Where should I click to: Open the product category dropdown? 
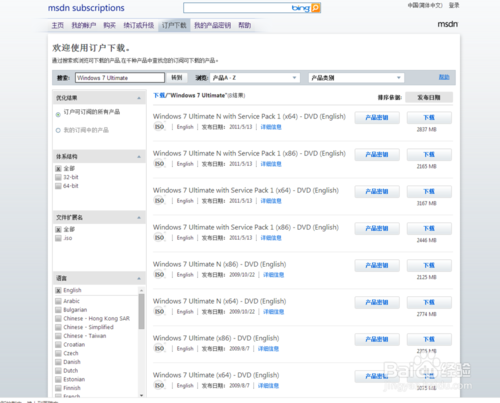click(x=356, y=78)
